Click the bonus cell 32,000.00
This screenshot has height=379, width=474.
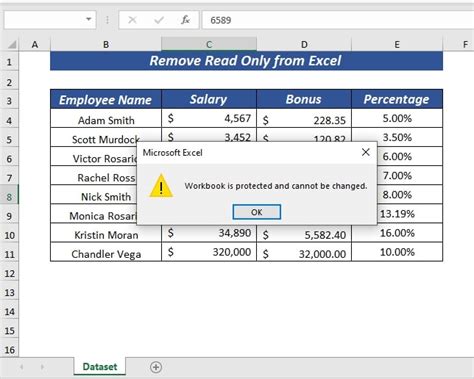(304, 252)
